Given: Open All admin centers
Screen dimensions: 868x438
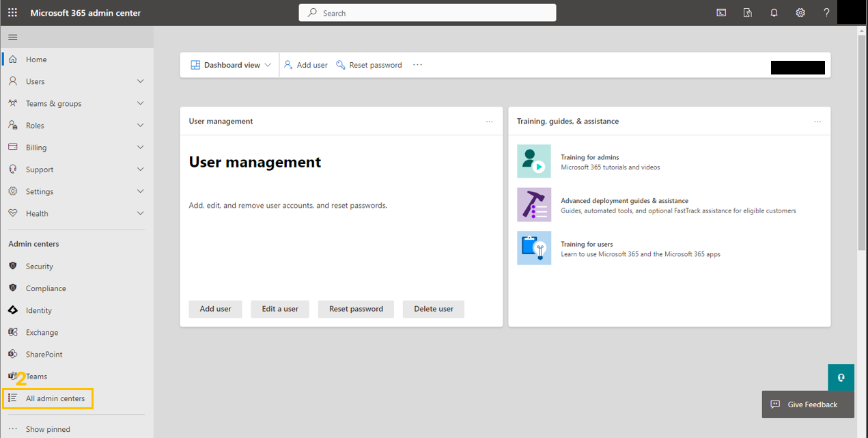Looking at the screenshot, I should click(x=48, y=398).
